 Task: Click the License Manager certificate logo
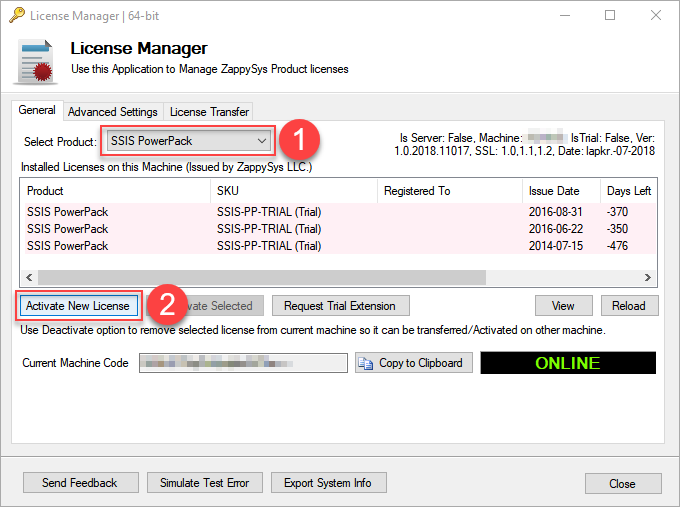[x=36, y=62]
